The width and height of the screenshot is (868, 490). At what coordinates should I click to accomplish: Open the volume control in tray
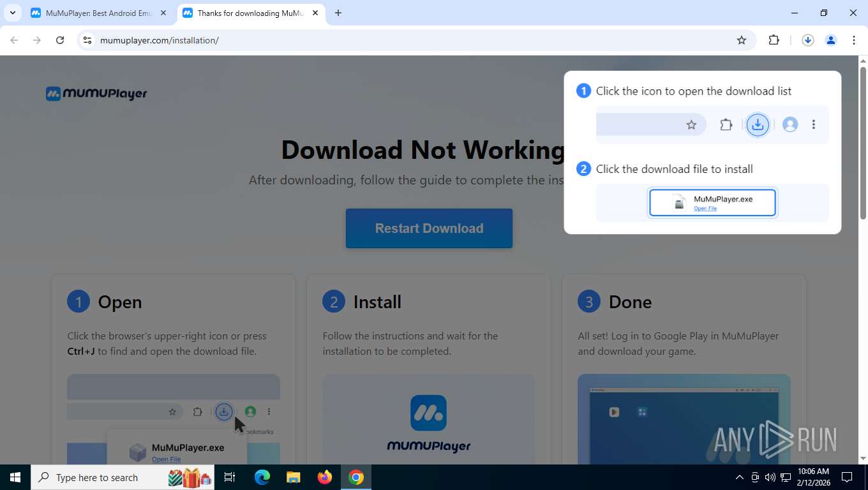(x=770, y=477)
